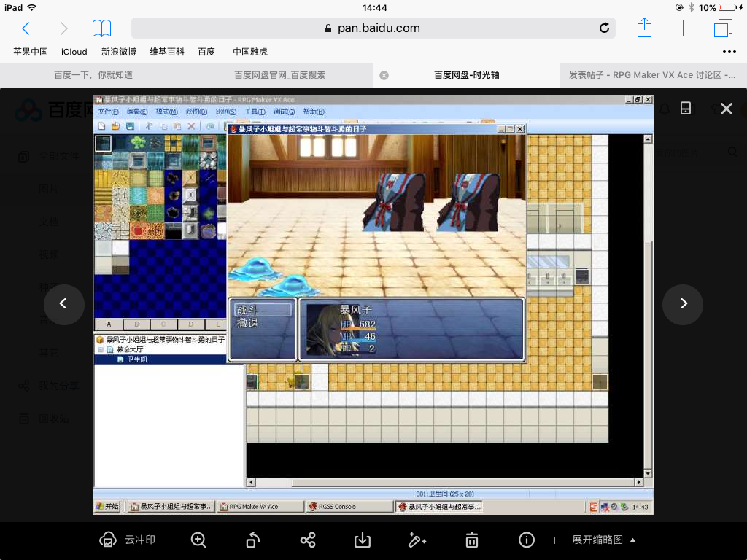Expand the thumbnail strip 展开缩略图
The height and width of the screenshot is (560, 747).
click(x=603, y=540)
